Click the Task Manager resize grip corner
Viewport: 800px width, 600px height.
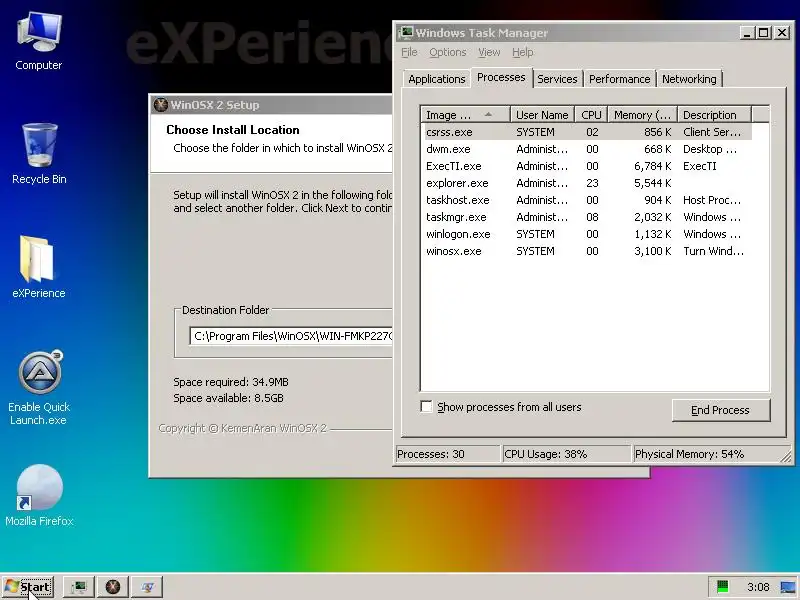787,457
